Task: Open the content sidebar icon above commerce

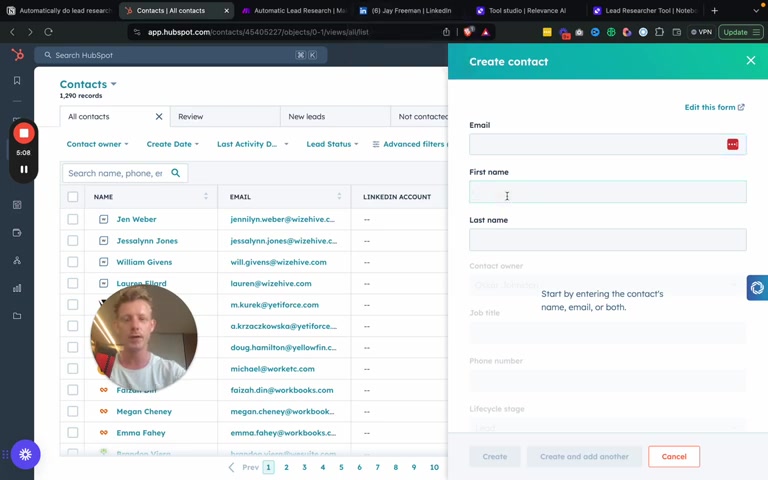Action: (x=17, y=205)
